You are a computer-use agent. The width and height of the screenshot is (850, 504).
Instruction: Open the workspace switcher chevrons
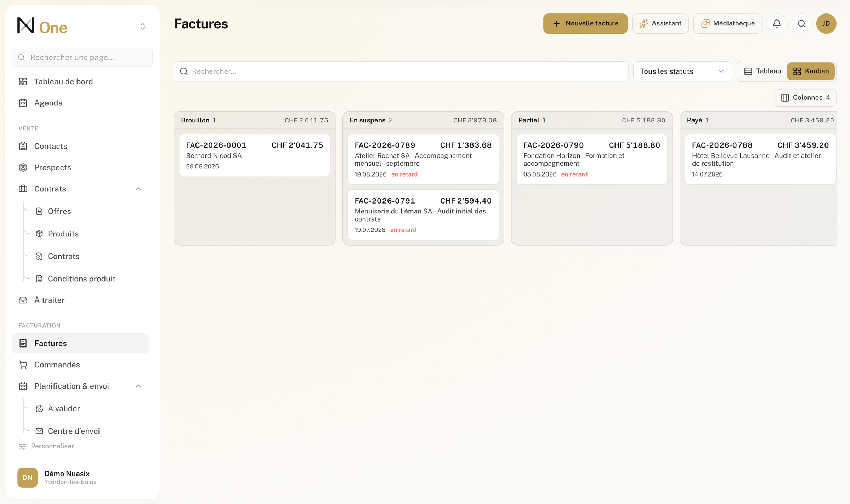143,27
